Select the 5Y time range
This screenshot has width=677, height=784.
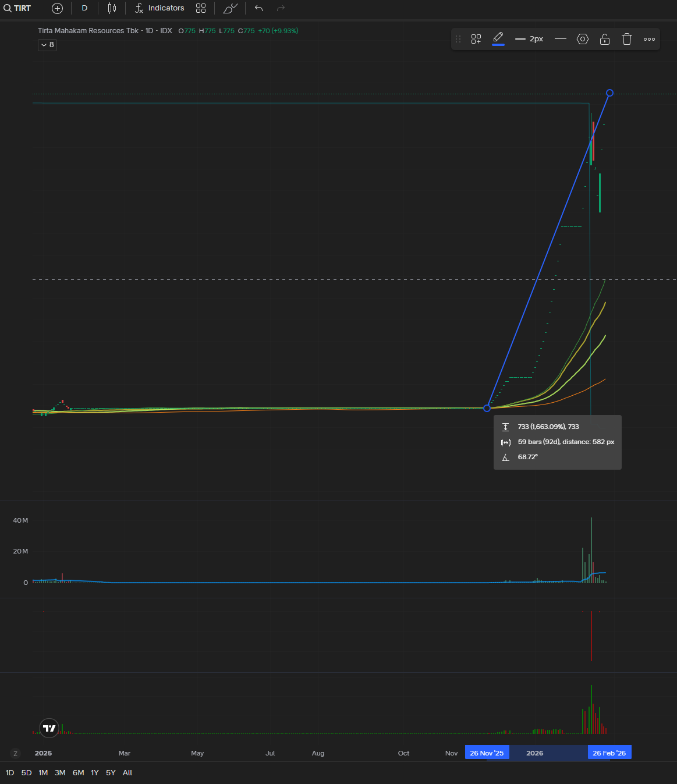[111, 773]
